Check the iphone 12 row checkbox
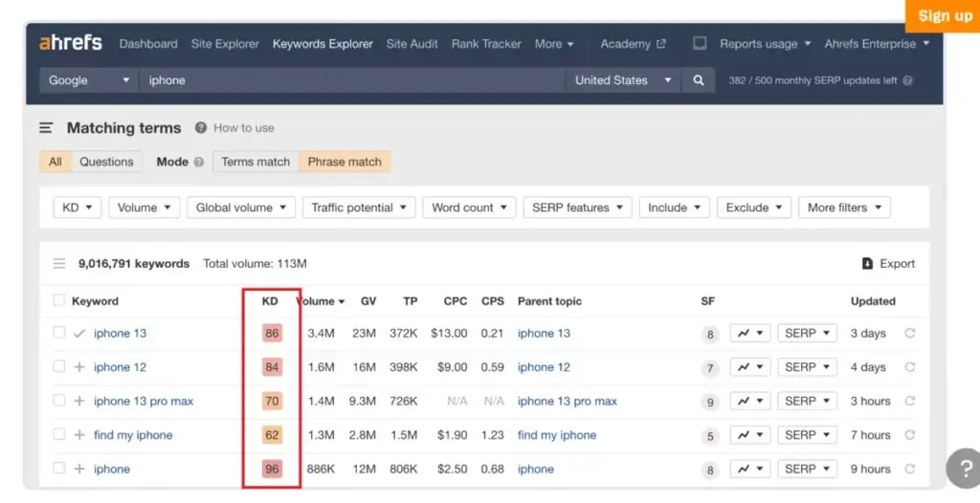 pos(58,366)
